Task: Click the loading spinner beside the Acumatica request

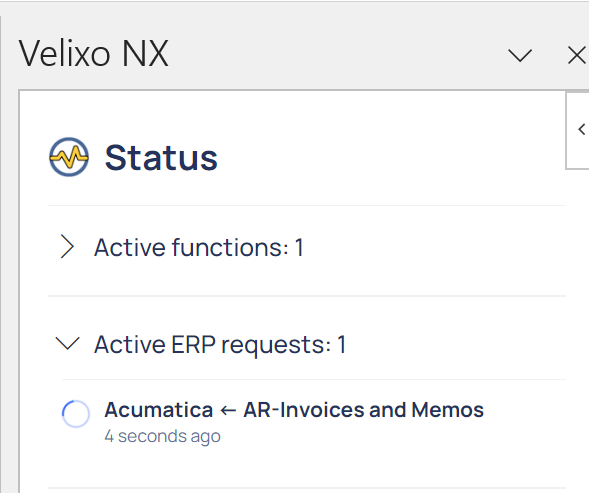Action: 76,414
